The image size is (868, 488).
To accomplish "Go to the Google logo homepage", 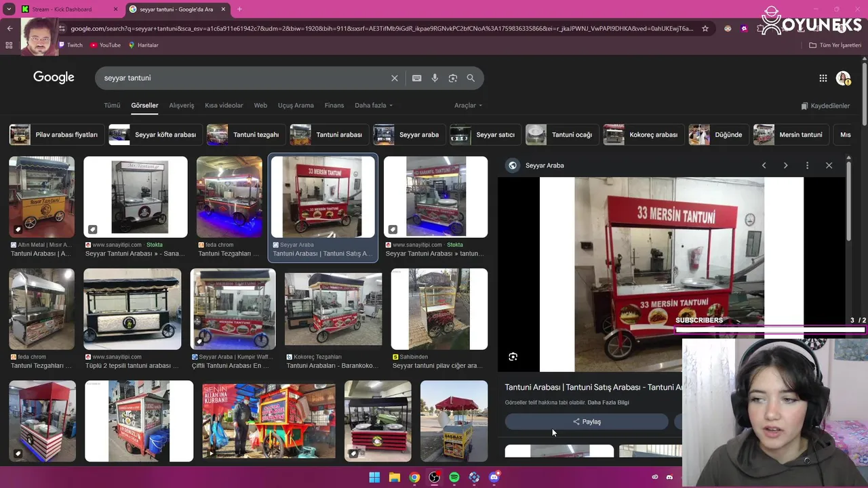I will [54, 77].
